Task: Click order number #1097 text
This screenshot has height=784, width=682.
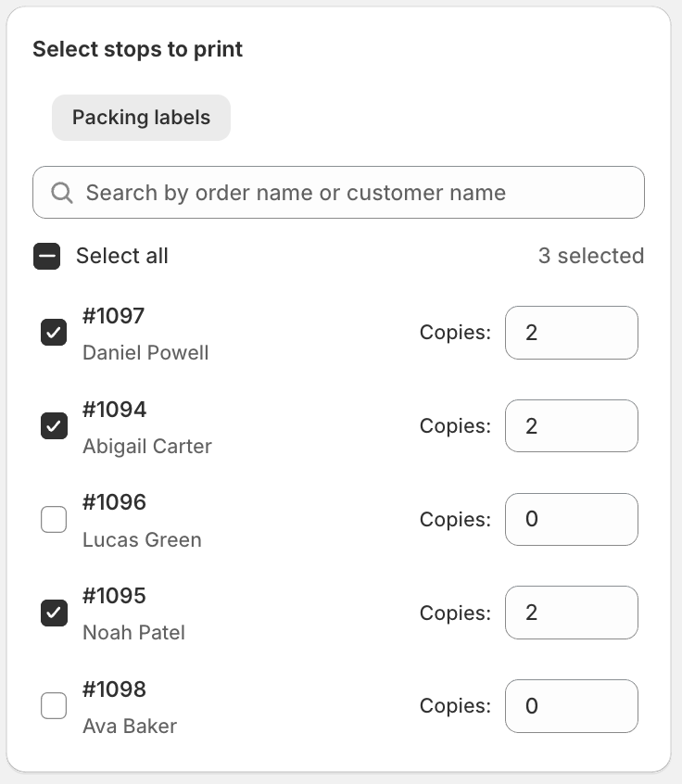Action: pos(114,315)
